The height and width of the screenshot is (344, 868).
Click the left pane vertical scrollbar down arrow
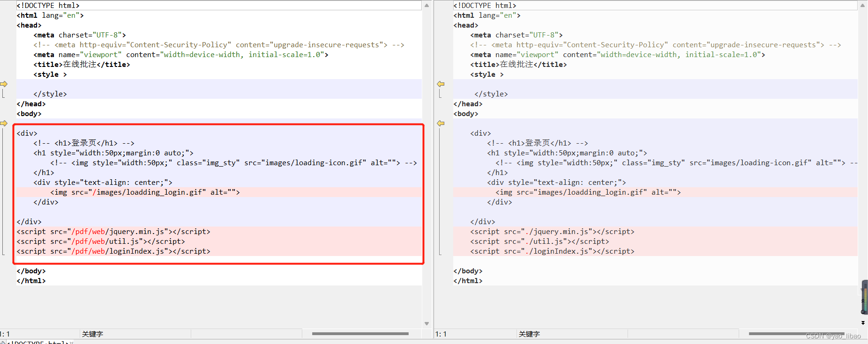point(427,323)
